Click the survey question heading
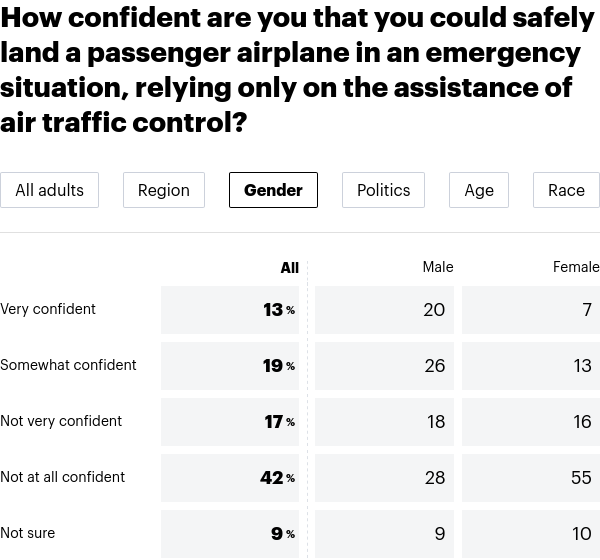Image resolution: width=600 pixels, height=560 pixels. coord(298,70)
